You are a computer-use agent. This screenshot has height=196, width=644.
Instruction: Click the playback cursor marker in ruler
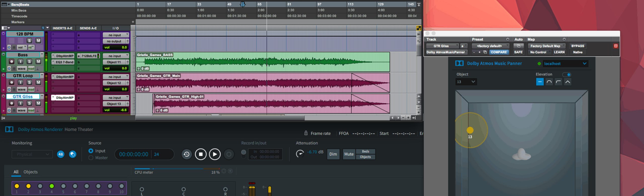(x=243, y=4)
